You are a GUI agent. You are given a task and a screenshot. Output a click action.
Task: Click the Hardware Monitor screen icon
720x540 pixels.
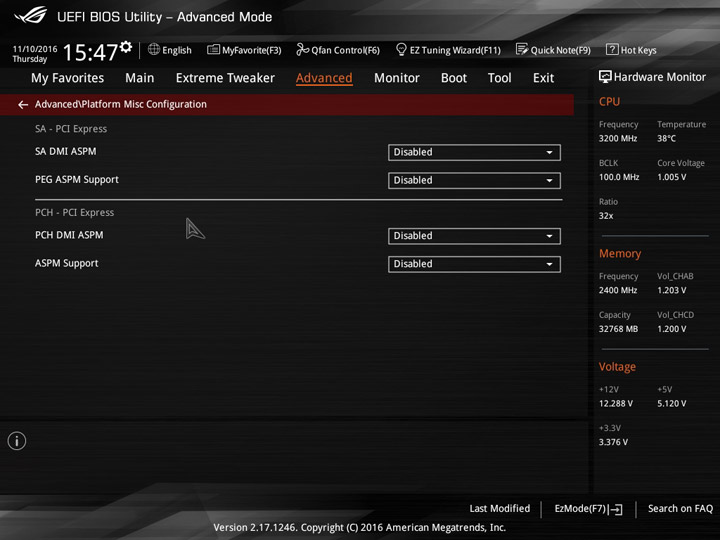605,77
